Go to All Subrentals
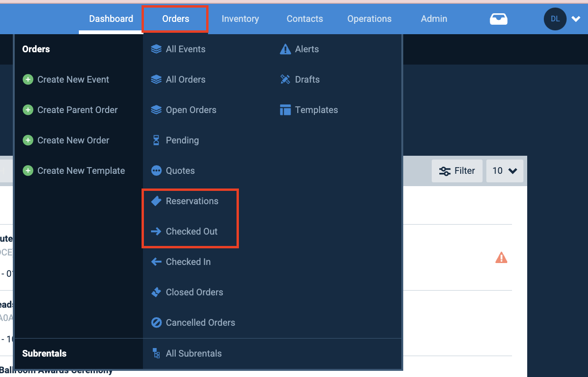 pos(194,353)
